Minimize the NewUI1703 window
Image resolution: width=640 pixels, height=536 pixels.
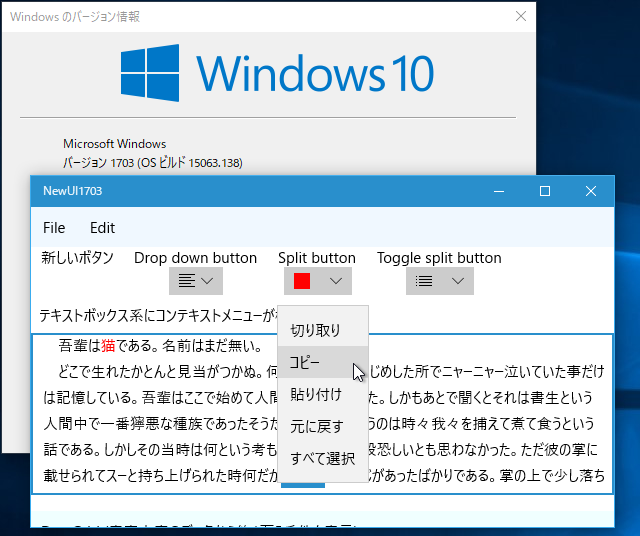tap(499, 191)
